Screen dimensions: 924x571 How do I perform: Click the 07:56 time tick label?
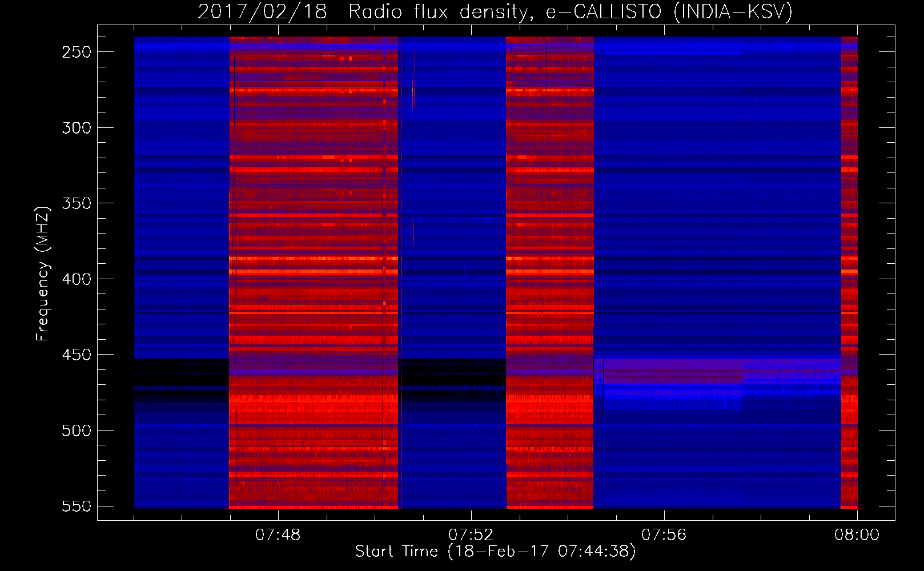[664, 535]
